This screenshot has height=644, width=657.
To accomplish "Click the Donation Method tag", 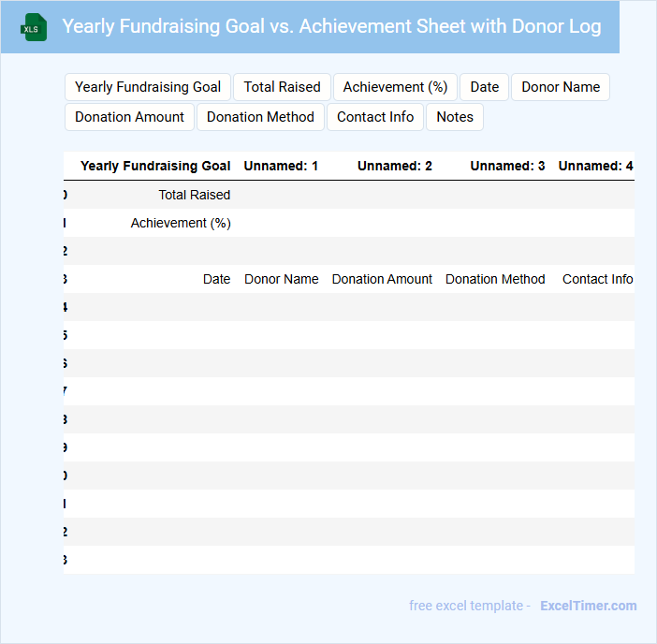I will [260, 117].
